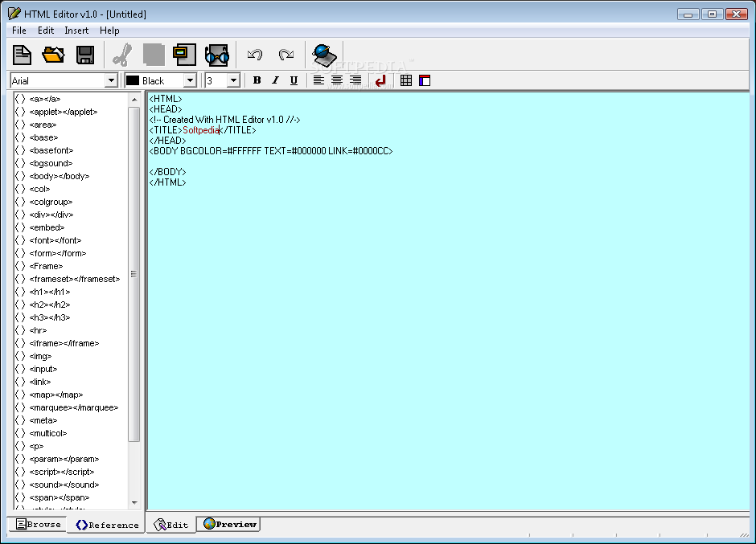The width and height of the screenshot is (756, 544).
Task: Open the Arial font dropdown
Action: pyautogui.click(x=111, y=80)
